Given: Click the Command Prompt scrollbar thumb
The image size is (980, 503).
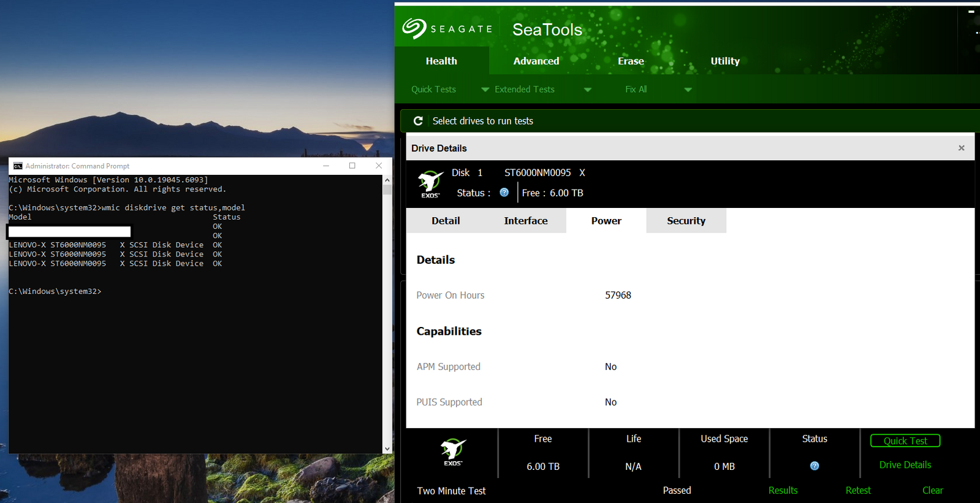Looking at the screenshot, I should (x=387, y=189).
